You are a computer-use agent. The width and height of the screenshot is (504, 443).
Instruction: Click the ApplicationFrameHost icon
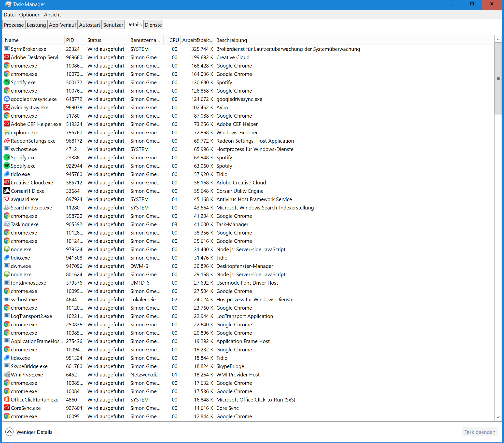7,341
